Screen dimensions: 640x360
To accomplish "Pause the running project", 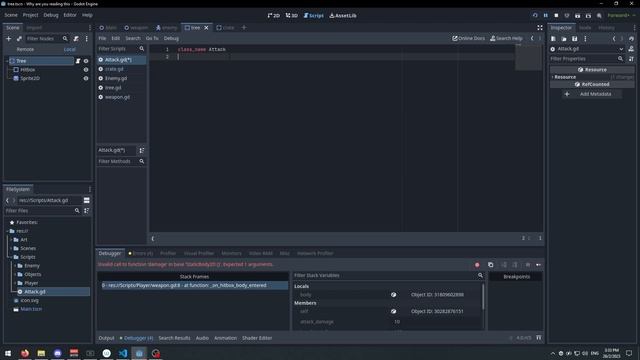I will pyautogui.click(x=545, y=16).
